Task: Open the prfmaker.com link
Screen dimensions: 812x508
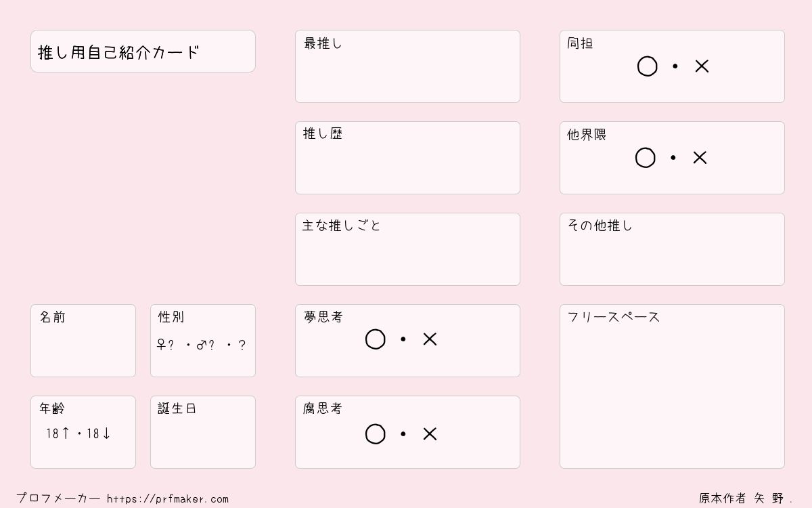Action: 168,499
